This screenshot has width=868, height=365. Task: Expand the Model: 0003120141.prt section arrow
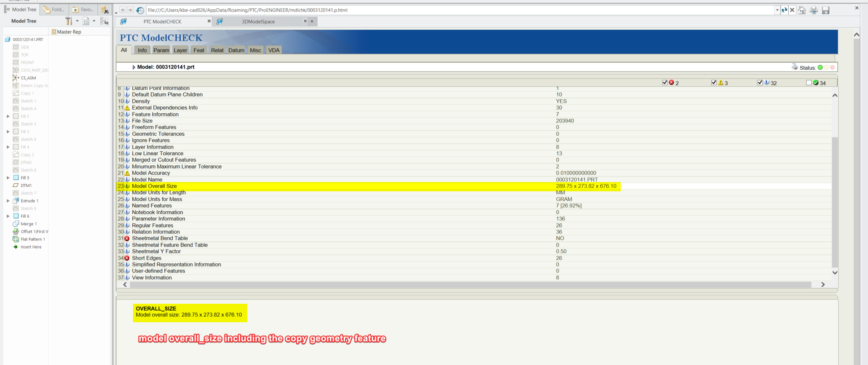134,67
